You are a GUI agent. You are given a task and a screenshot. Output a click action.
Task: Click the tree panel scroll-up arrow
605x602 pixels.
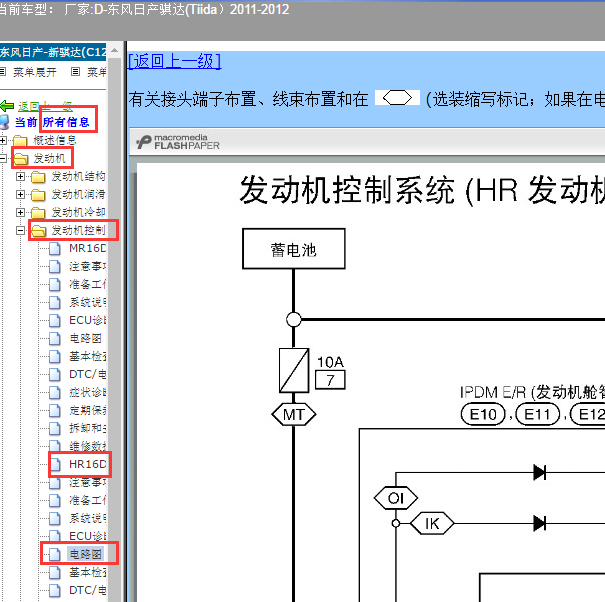114,50
